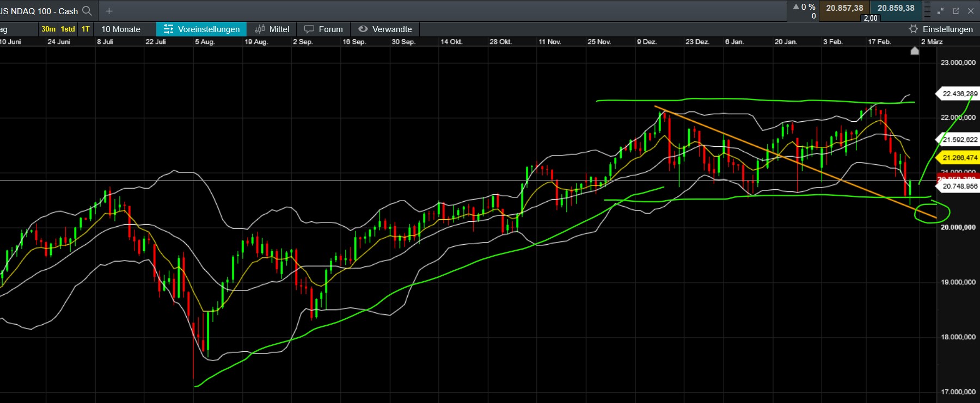
Task: Add a new chart tab with plus
Action: [109, 11]
